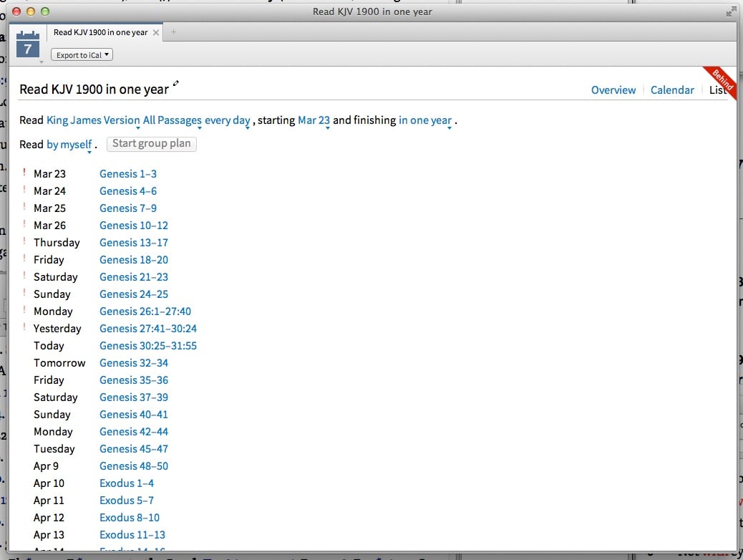Open Genesis 4–6 reading
Image resolution: width=743 pixels, height=560 pixels.
point(128,191)
